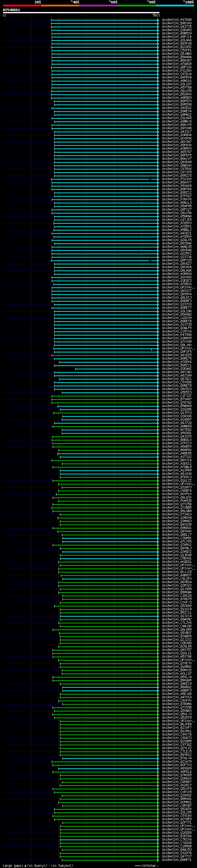197x868 pixels.
Task: Select UniRef100_A8ISB0 label
Action: coord(177,372)
